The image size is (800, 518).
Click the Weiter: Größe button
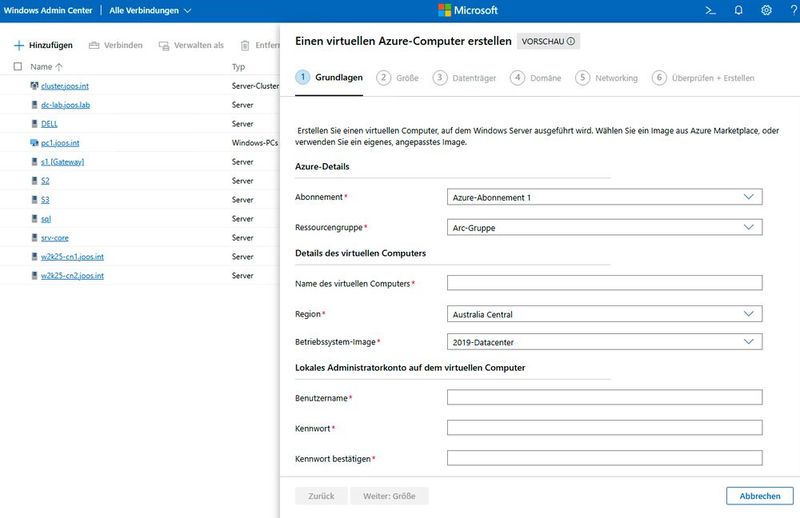(389, 496)
